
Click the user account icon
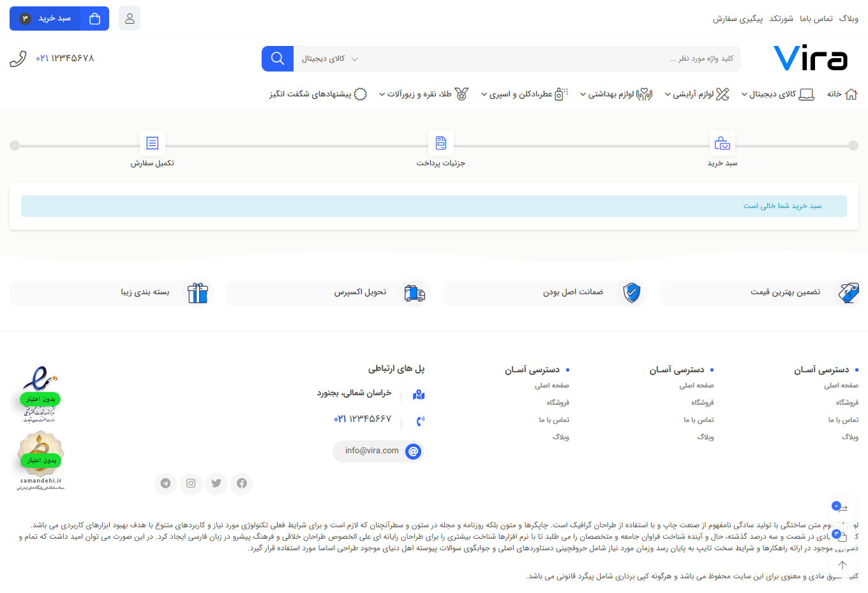130,19
